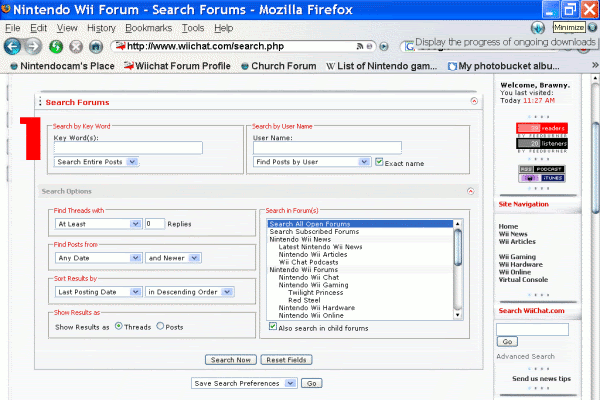Open the and Newer dropdown
The height and width of the screenshot is (400, 600).
point(173,258)
